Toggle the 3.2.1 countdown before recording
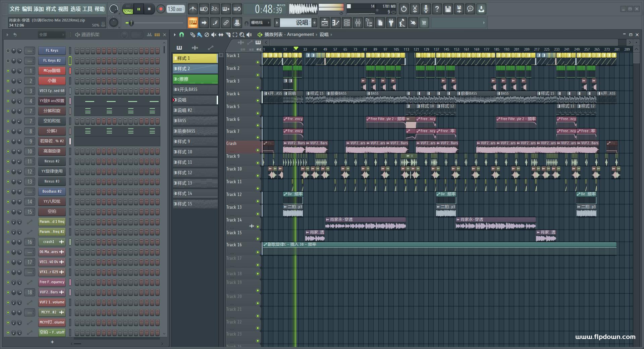 point(215,9)
